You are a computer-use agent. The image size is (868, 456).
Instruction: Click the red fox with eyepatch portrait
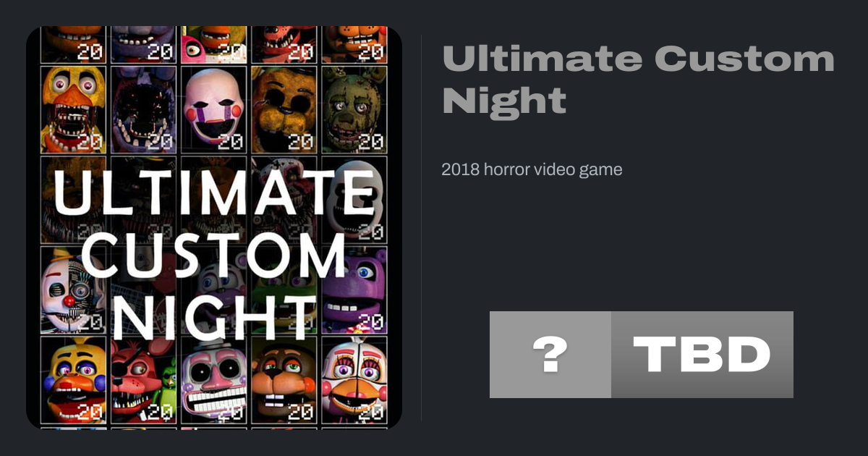[x=143, y=379]
